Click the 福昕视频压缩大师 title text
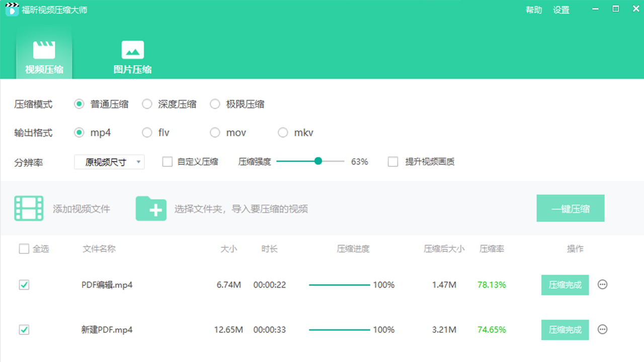The height and width of the screenshot is (362, 644). click(x=54, y=10)
